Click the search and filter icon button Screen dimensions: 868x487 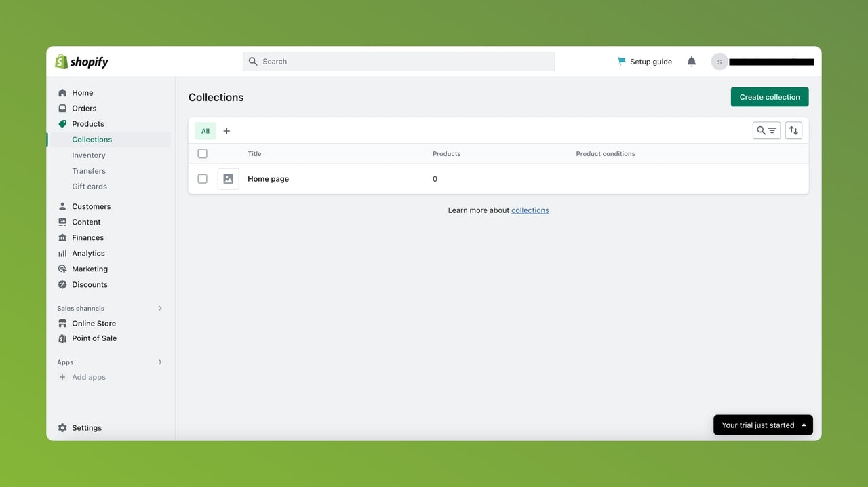767,130
